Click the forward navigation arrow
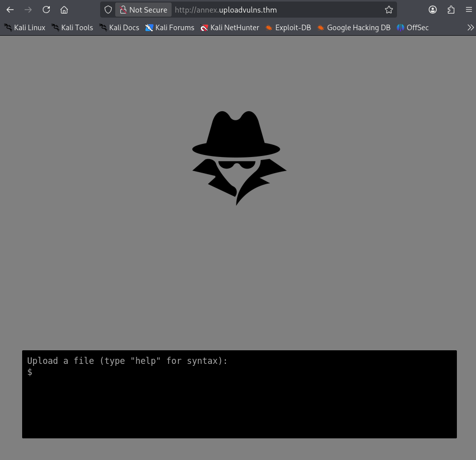 28,10
